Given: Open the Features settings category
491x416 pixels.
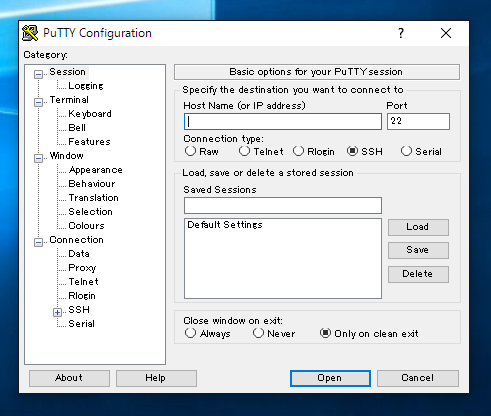Looking at the screenshot, I should pyautogui.click(x=89, y=142).
